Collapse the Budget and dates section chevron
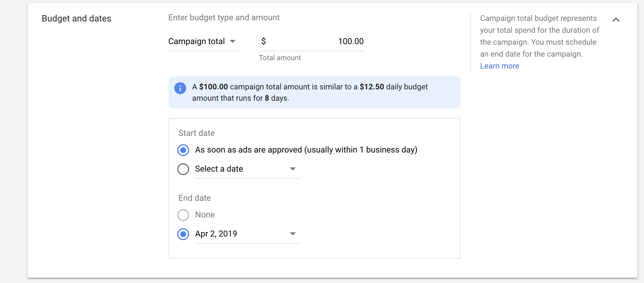 point(616,20)
